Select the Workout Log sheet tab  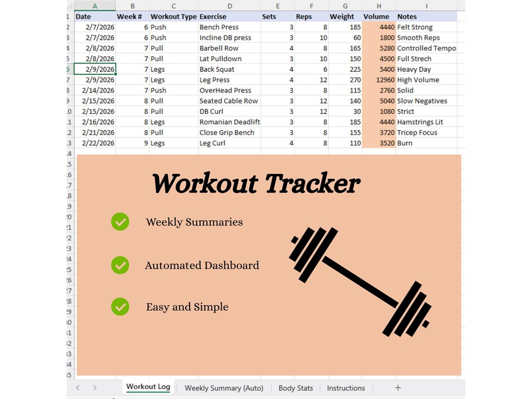(148, 387)
